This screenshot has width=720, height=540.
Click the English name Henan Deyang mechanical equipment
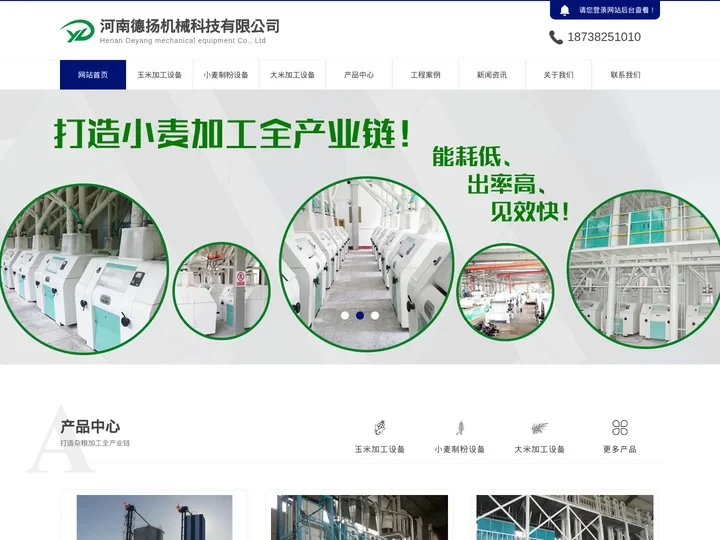pos(183,40)
